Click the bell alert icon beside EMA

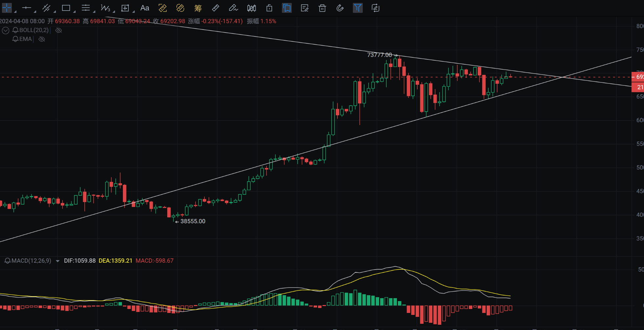15,39
